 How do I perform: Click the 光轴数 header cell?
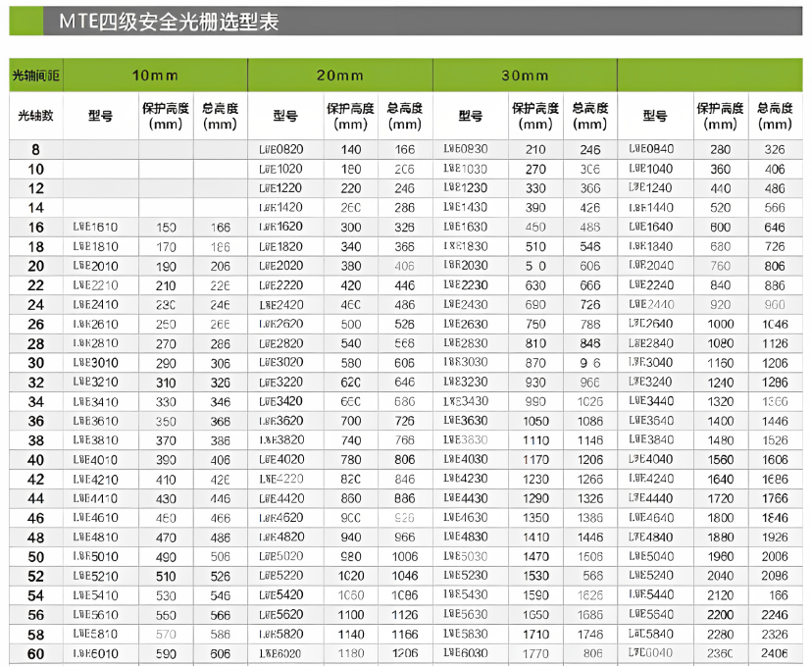[x=35, y=116]
